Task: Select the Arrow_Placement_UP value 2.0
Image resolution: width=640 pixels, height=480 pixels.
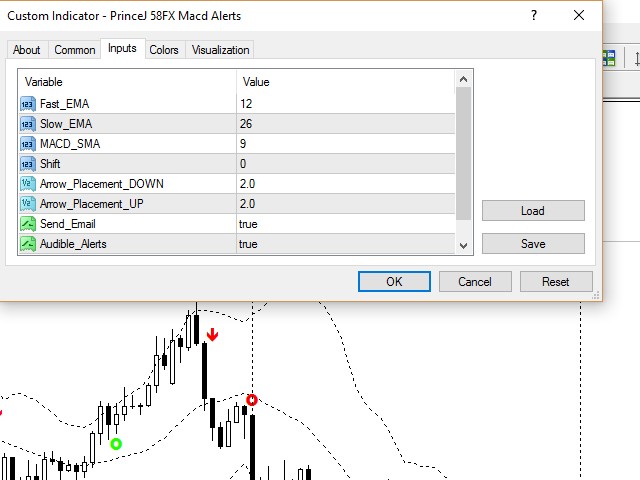Action: coord(247,204)
